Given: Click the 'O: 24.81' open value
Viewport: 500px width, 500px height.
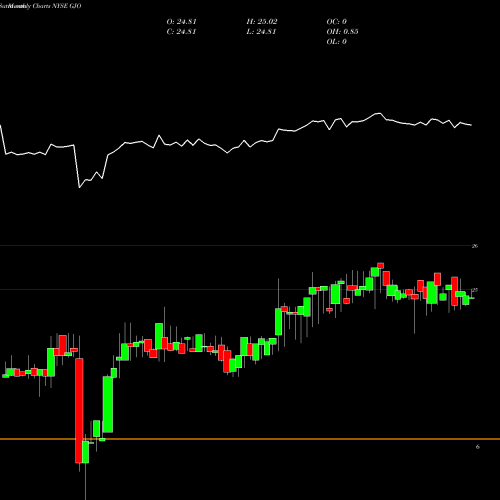Looking at the screenshot, I should click(181, 22).
